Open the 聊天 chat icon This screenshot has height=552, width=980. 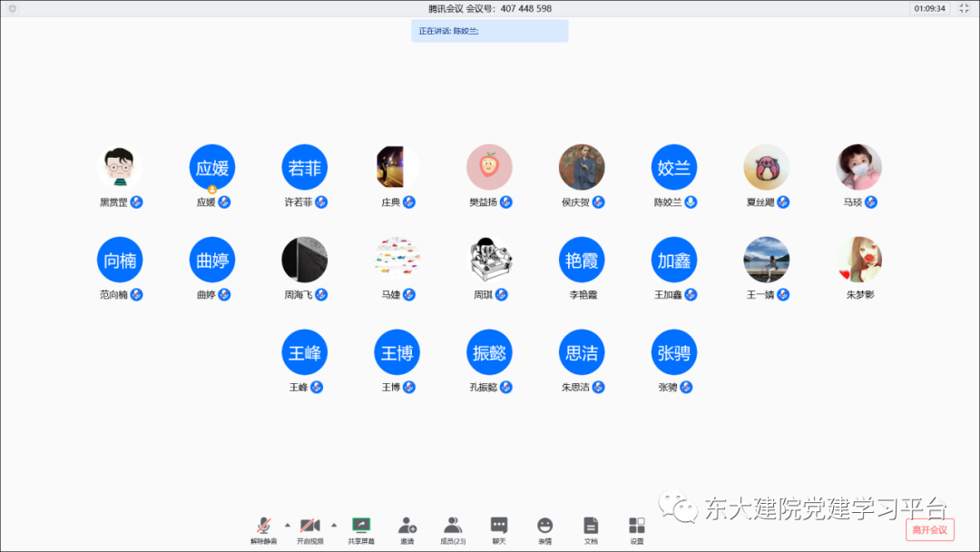[x=499, y=527]
